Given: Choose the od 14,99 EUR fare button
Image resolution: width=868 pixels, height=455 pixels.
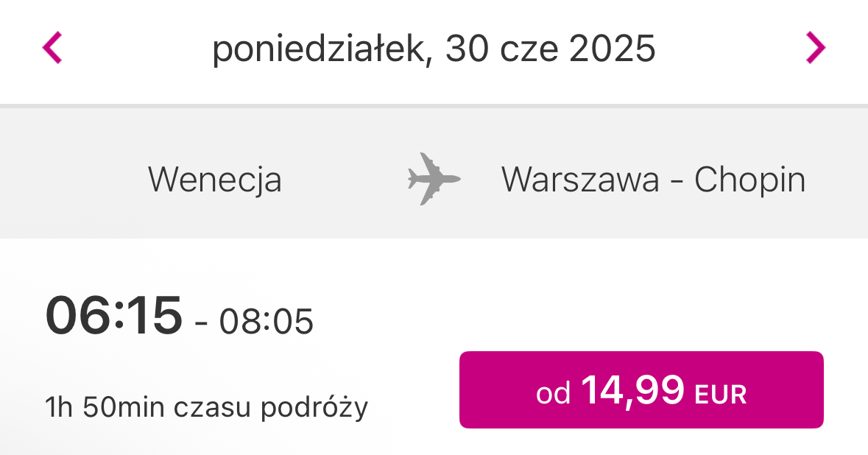Looking at the screenshot, I should (641, 389).
